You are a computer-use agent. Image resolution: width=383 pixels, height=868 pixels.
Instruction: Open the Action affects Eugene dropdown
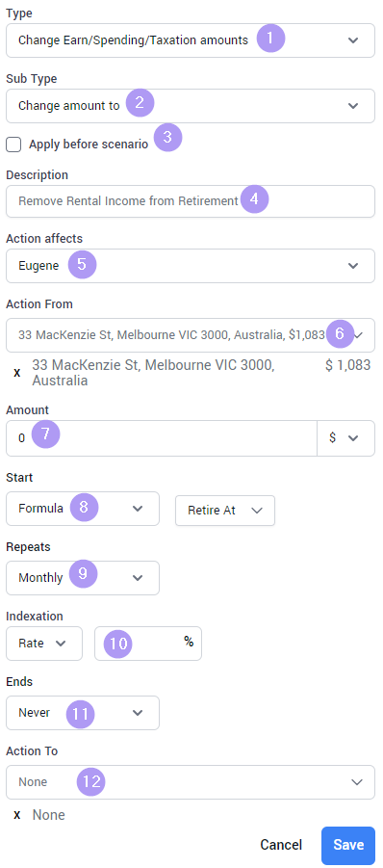point(191,266)
